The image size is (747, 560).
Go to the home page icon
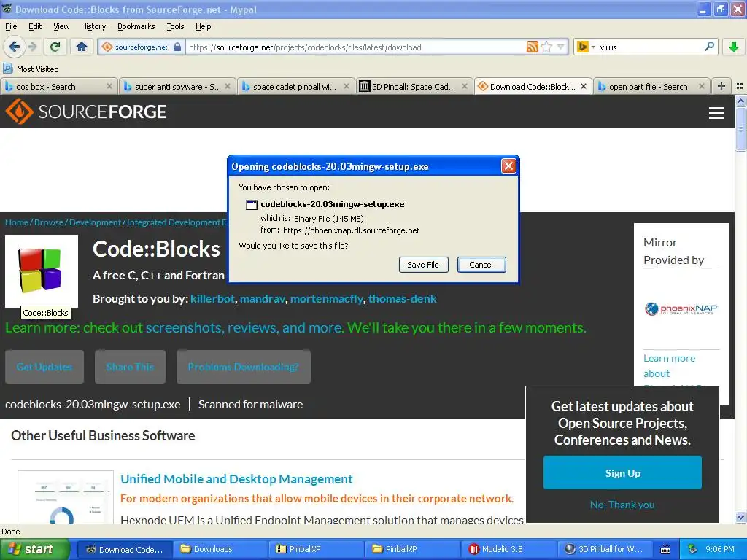tap(82, 47)
